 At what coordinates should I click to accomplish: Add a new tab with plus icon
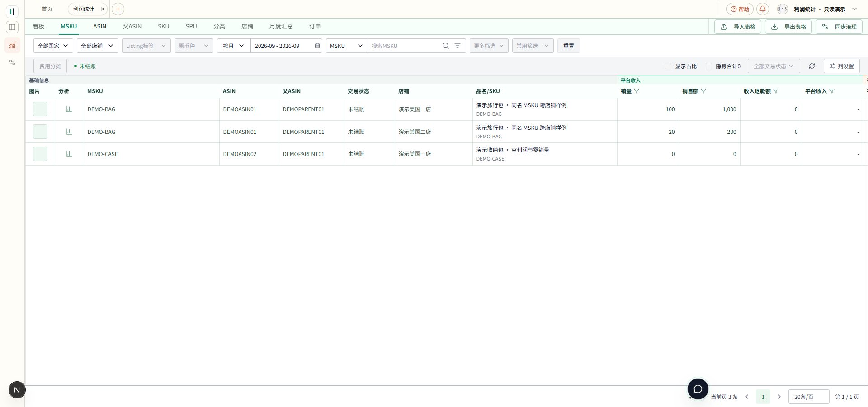(x=118, y=9)
